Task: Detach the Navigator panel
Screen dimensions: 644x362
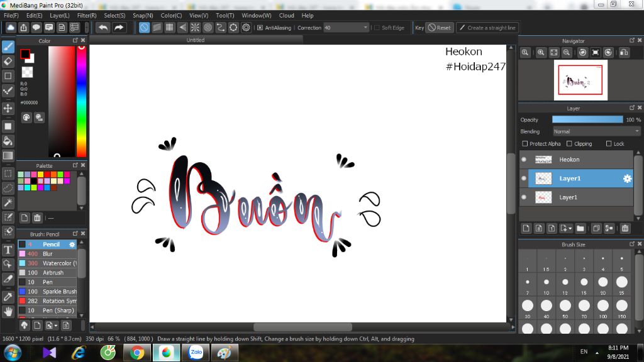Action: click(632, 40)
